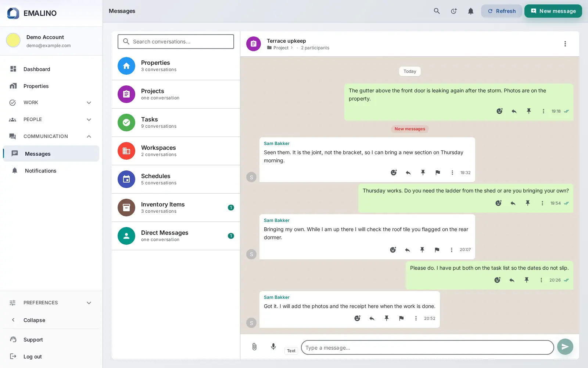Click the Text mode label beside the microphone
This screenshot has width=588, height=368.
click(291, 351)
